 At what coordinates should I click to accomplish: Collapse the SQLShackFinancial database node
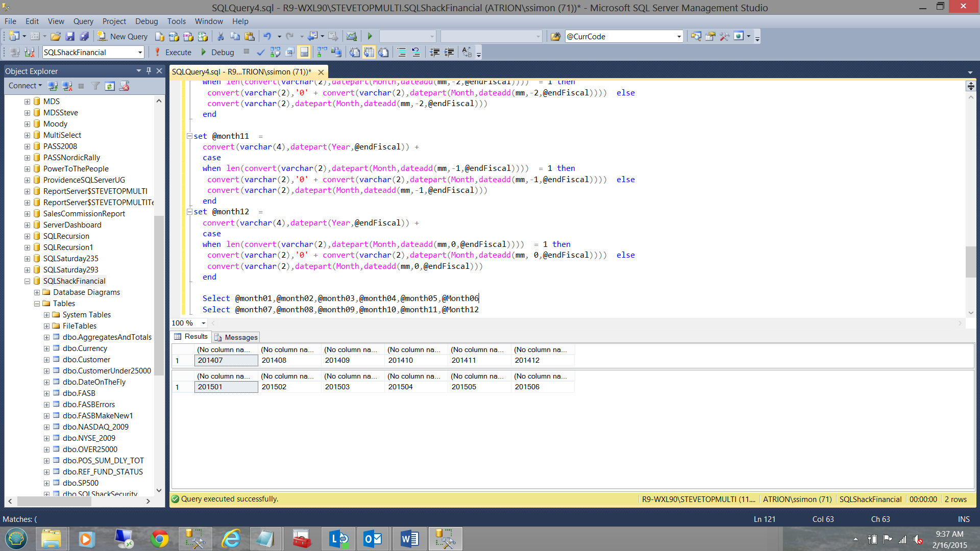[27, 281]
